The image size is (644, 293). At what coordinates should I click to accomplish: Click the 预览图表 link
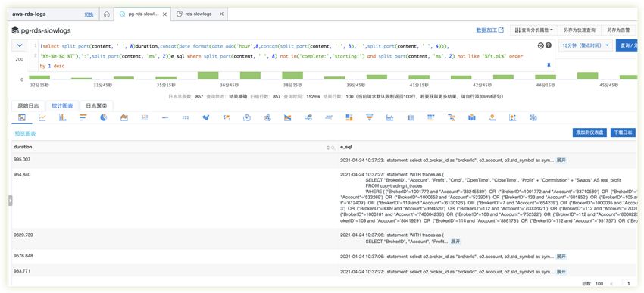pyautogui.click(x=25, y=134)
